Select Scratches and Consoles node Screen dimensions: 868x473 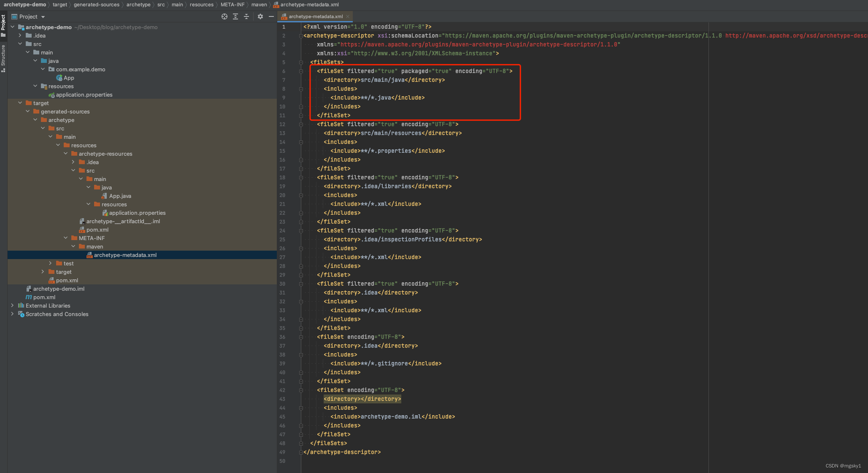point(57,314)
